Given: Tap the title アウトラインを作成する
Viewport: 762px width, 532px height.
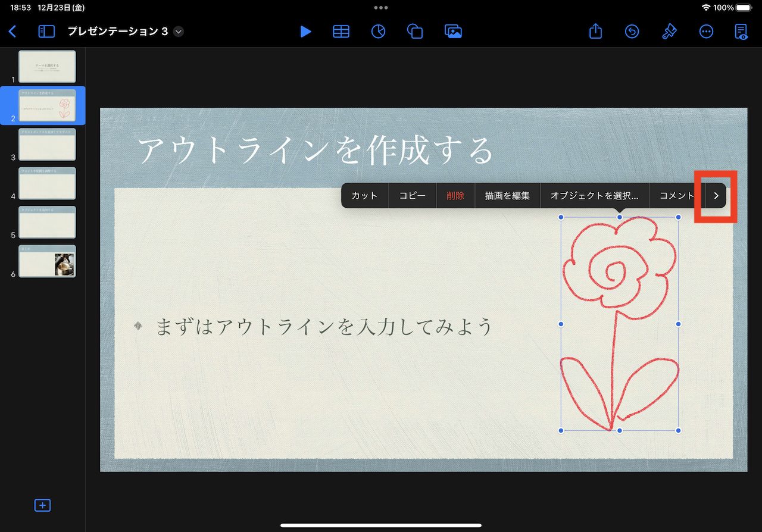Looking at the screenshot, I should tap(316, 150).
